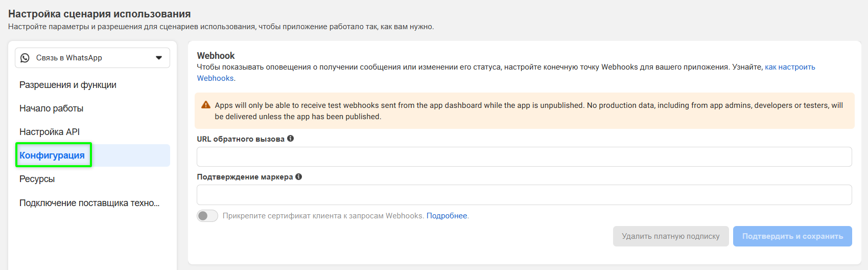Click into the Подтверждение маркера text field
The height and width of the screenshot is (270, 868).
tap(524, 195)
